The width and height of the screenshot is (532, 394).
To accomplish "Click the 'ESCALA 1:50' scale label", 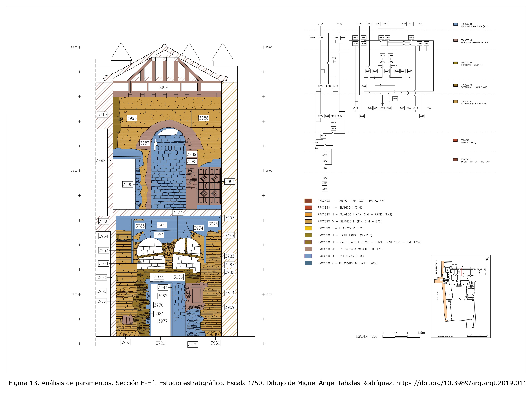I will pyautogui.click(x=367, y=337).
